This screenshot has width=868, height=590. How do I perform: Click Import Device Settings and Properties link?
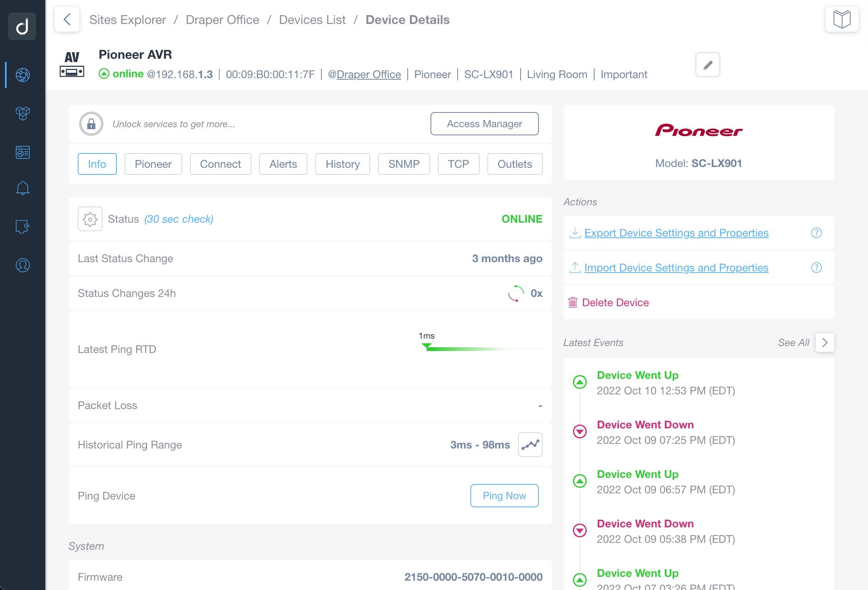coord(677,267)
